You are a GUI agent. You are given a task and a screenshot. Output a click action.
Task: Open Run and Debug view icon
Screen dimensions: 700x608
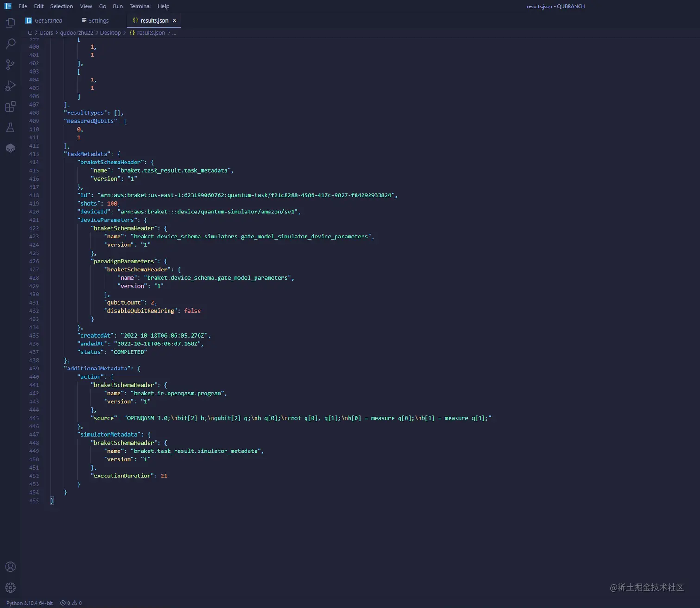[x=10, y=86]
